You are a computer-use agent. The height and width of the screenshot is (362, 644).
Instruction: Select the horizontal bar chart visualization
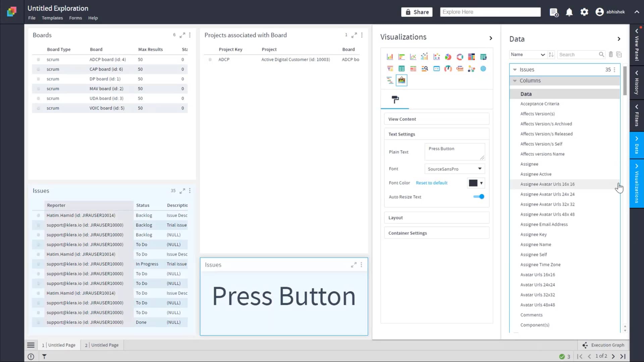[401, 57]
